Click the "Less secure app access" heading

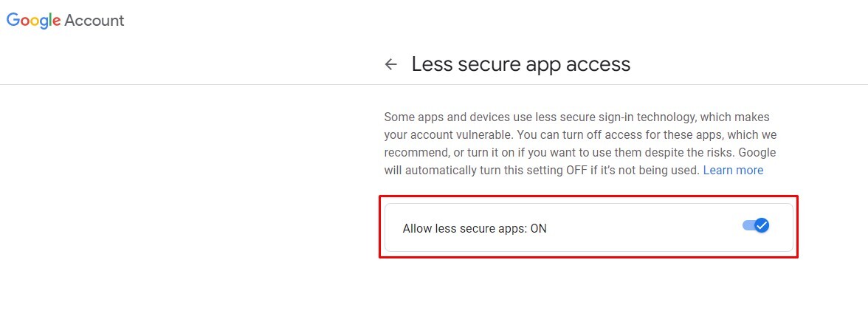coord(520,64)
